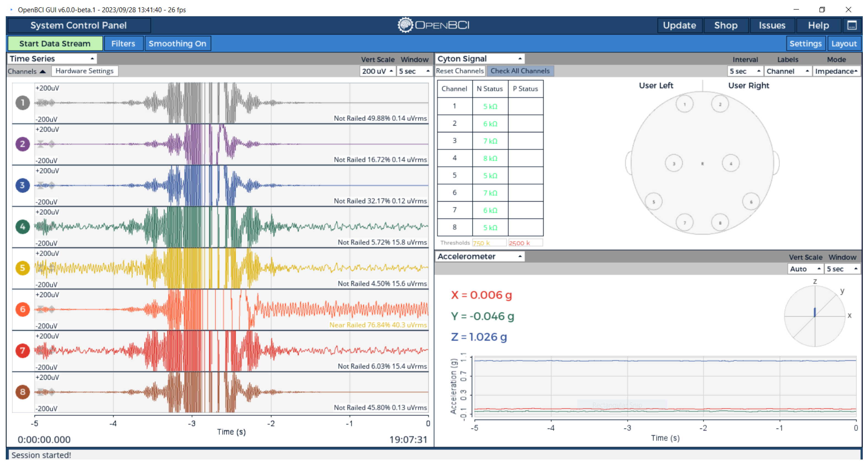This screenshot has height=465, width=868.
Task: Toggle the orange channel 6 circle button
Action: (23, 309)
